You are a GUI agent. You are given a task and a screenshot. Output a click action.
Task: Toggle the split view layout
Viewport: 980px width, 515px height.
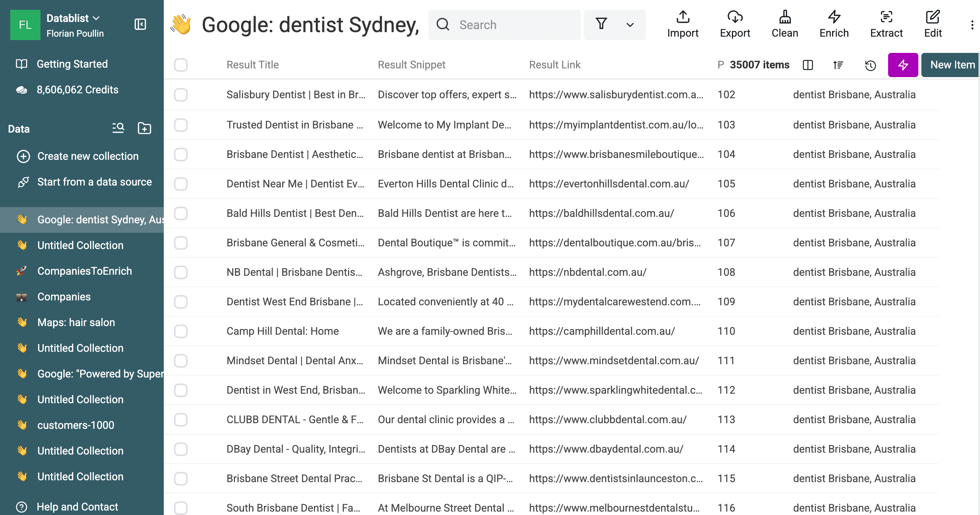click(808, 65)
